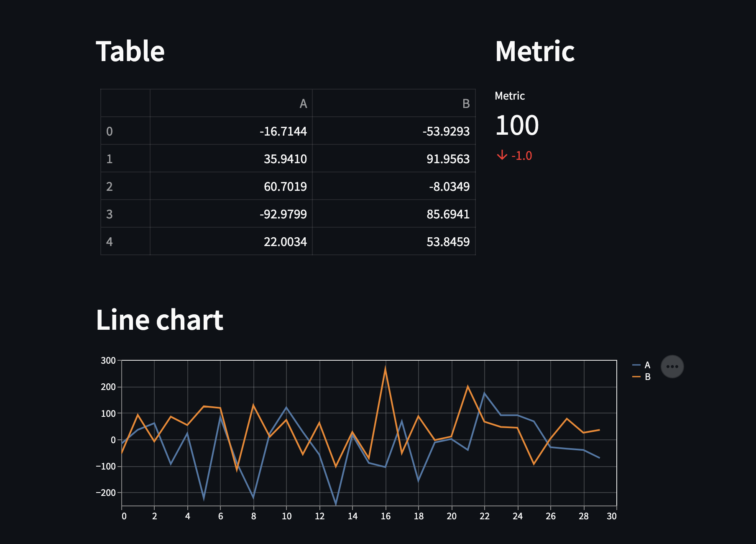
Task: Click the blue A minimum at x=13
Action: point(336,503)
